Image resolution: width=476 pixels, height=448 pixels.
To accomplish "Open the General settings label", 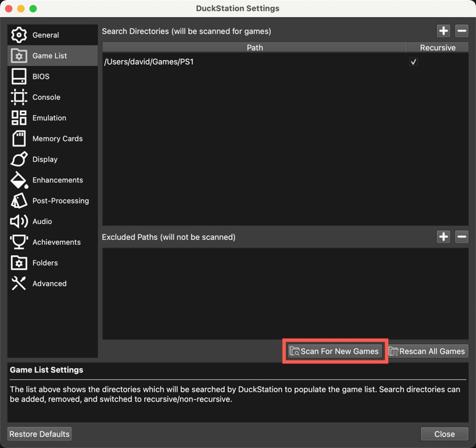I will tap(45, 35).
